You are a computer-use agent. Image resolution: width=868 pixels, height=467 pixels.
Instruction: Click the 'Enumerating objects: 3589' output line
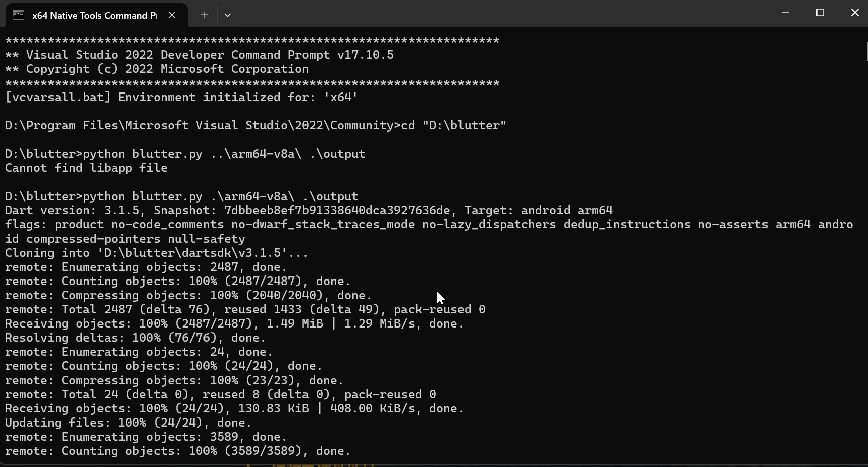pyautogui.click(x=146, y=437)
